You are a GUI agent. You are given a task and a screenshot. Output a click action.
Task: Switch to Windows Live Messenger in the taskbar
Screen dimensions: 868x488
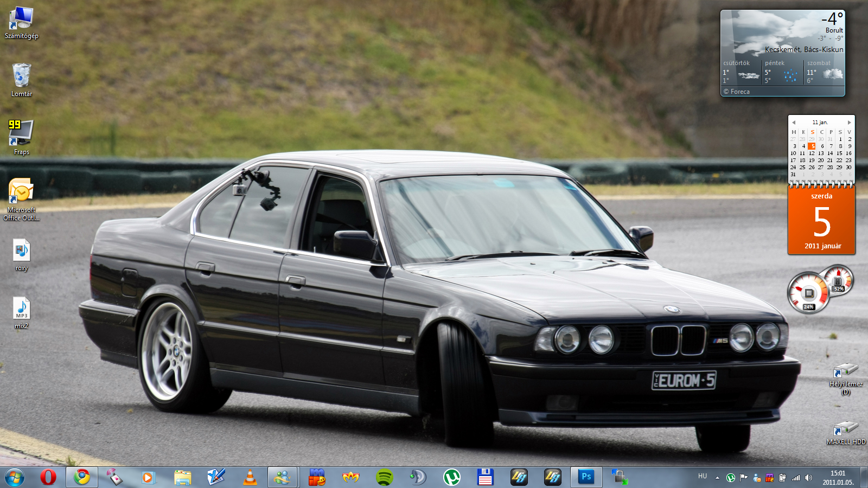(283, 477)
